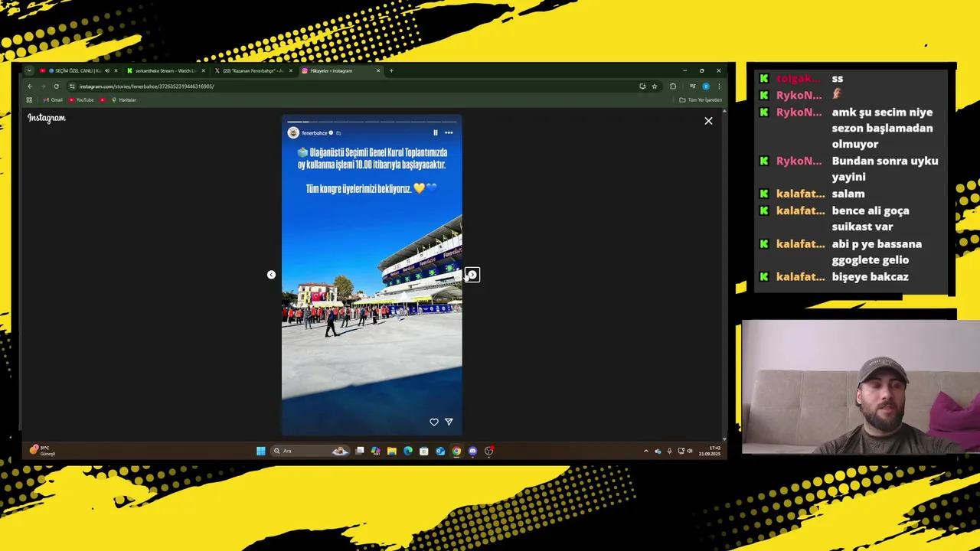Open Outlook from the taskbar
Image resolution: width=980 pixels, height=551 pixels.
pos(440,451)
